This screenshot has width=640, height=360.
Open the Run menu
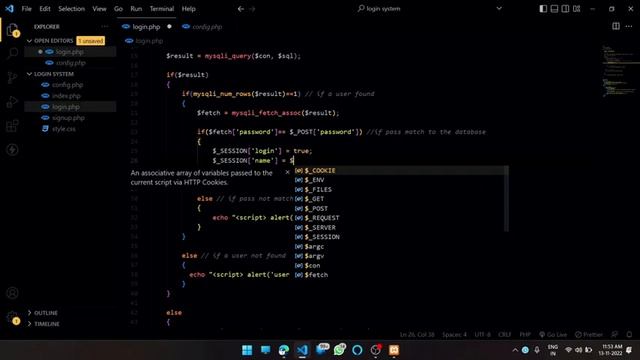point(136,9)
